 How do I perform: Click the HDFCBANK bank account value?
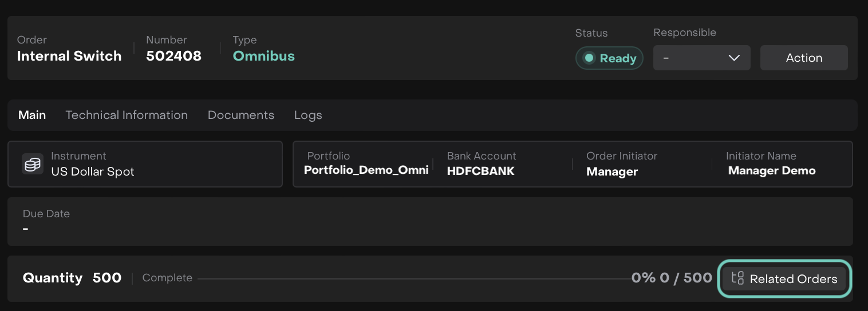(480, 171)
